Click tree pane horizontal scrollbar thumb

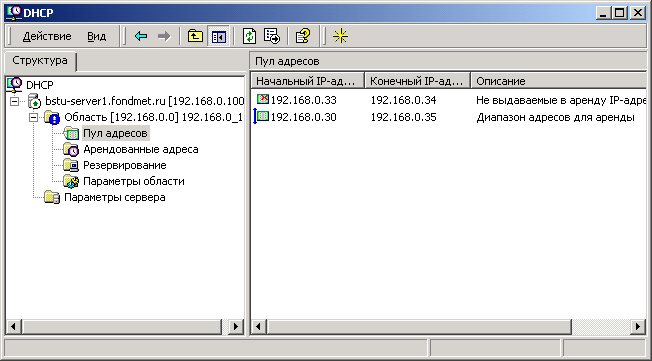(122, 326)
